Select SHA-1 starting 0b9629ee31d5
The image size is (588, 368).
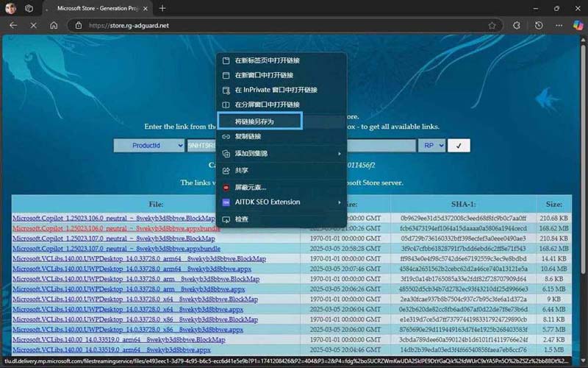(x=463, y=218)
